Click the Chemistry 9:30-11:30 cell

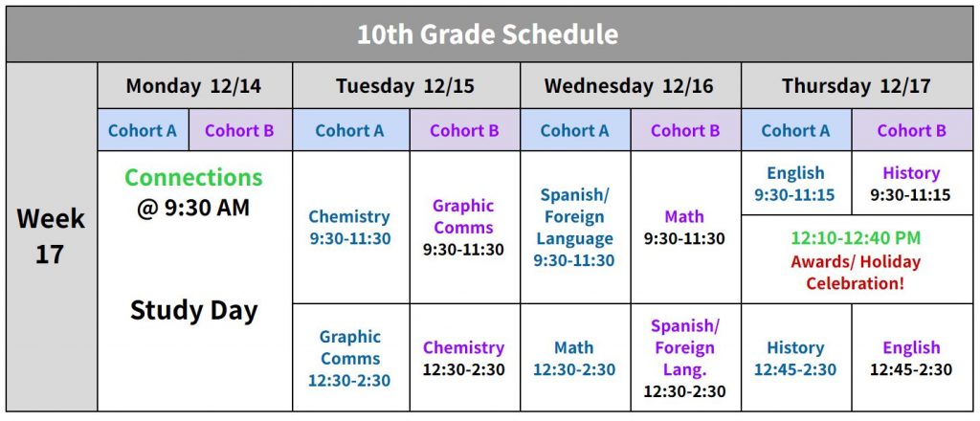349,228
